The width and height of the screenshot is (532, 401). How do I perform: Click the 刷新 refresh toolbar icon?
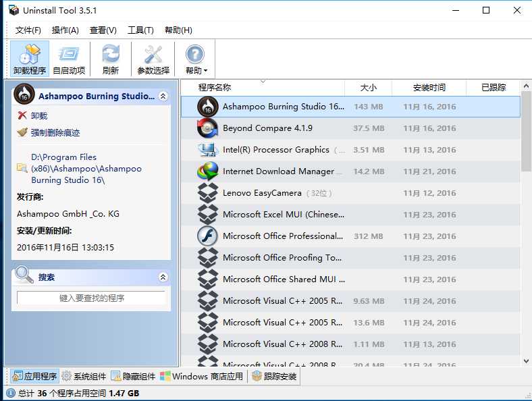[111, 59]
